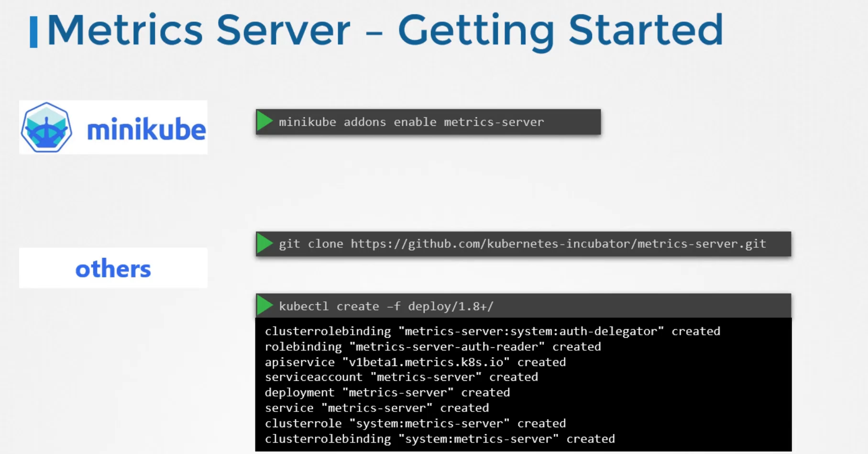
Task: Select the serviceaccount "metrics-server" output line
Action: click(x=401, y=377)
